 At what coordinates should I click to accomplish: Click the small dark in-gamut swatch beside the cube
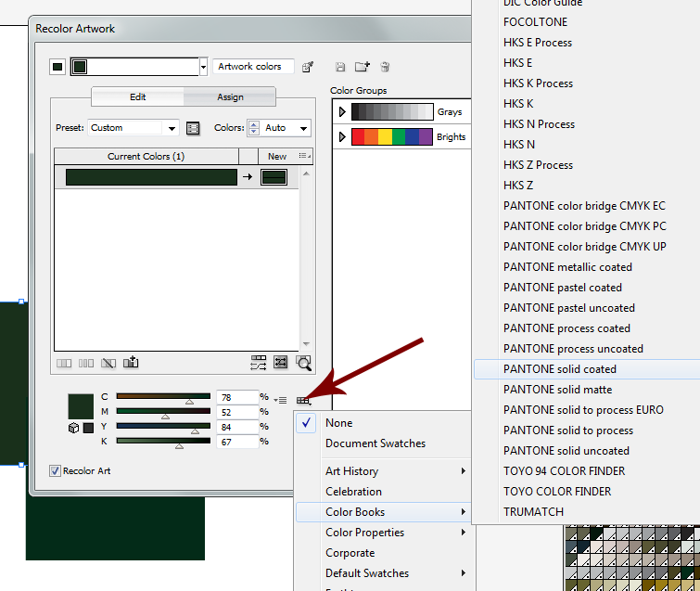(88, 428)
